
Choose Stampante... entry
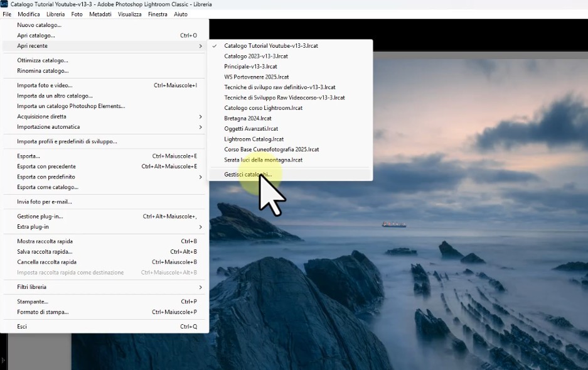(x=104, y=302)
